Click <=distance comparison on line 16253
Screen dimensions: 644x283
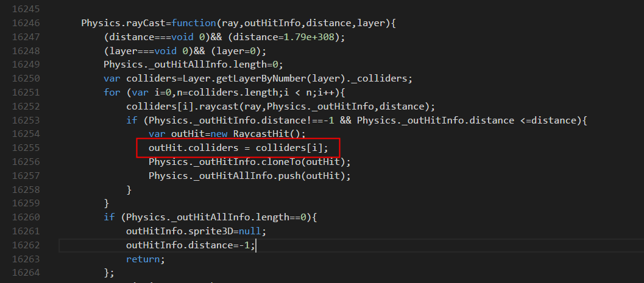tap(549, 120)
